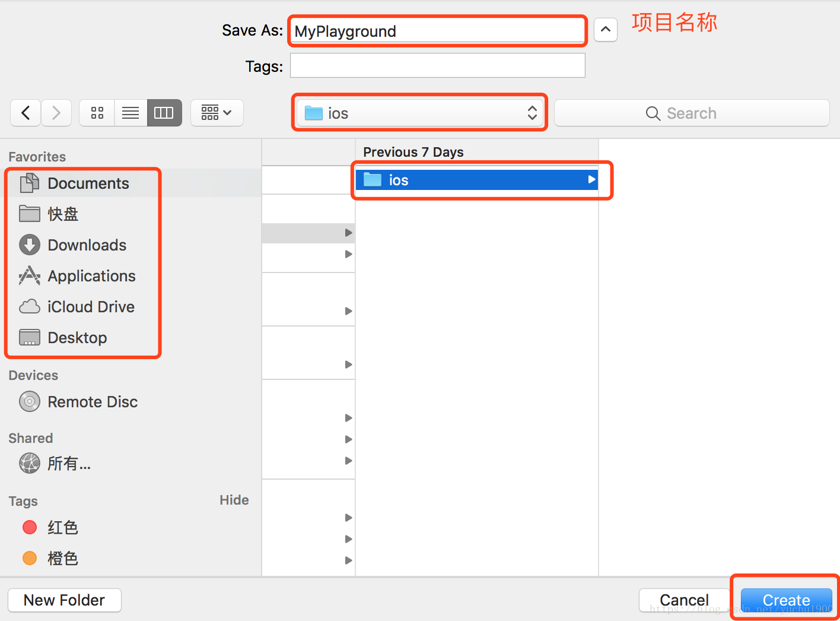This screenshot has height=621, width=840.
Task: Open the item arrangement grouping menu
Action: tap(217, 113)
